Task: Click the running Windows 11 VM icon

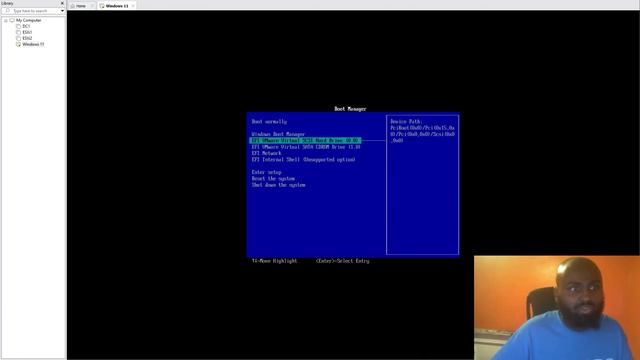Action: 18,44
